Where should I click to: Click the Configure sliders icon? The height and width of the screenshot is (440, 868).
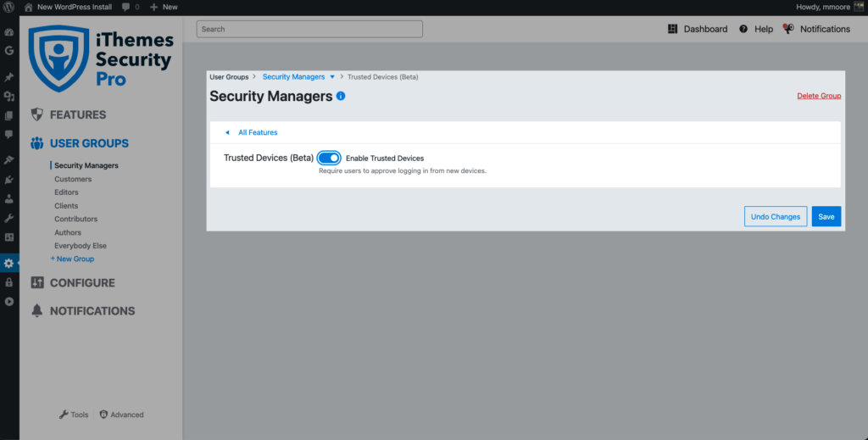37,283
